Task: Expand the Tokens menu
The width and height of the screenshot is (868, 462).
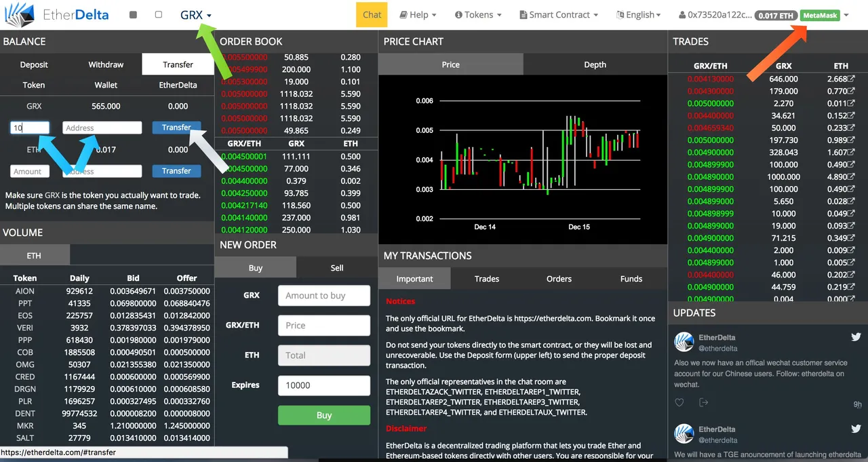Action: [478, 15]
